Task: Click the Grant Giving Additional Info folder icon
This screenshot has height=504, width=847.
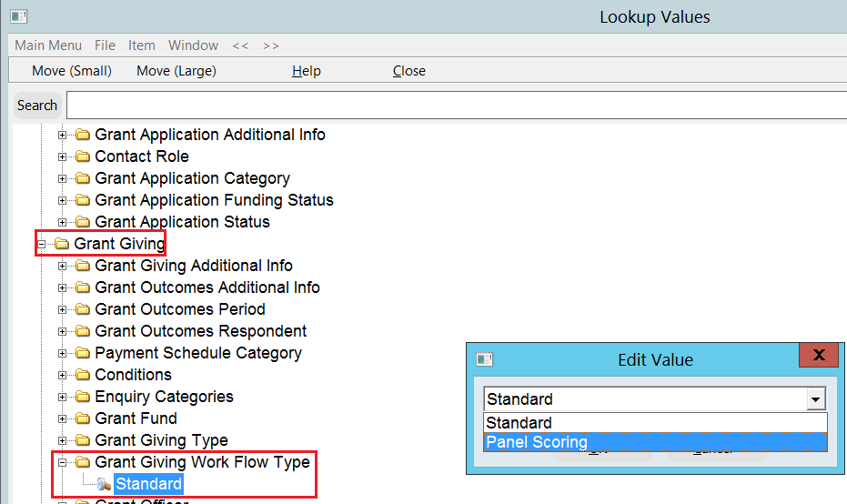Action: (x=83, y=266)
